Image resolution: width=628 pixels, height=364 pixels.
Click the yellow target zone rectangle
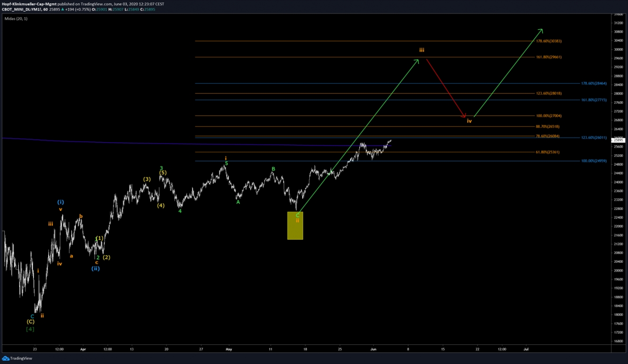295,226
